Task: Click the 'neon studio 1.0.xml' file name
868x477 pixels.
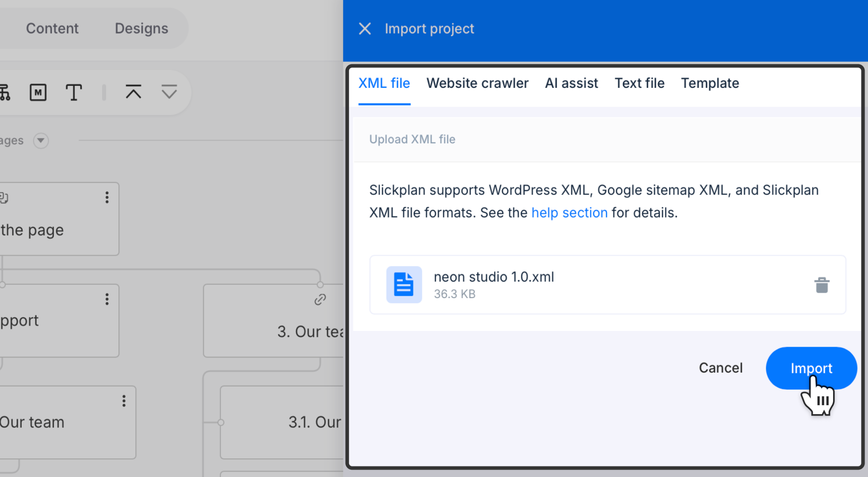Action: [494, 277]
